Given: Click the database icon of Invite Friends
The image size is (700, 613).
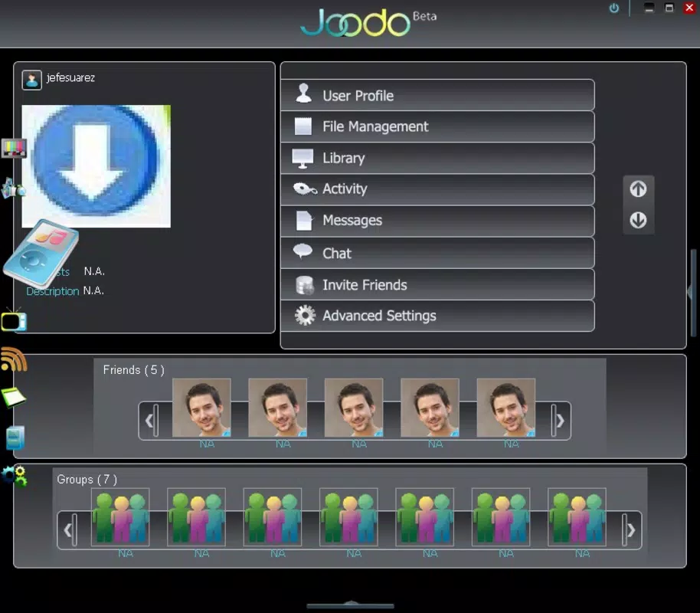Looking at the screenshot, I should 305,285.
